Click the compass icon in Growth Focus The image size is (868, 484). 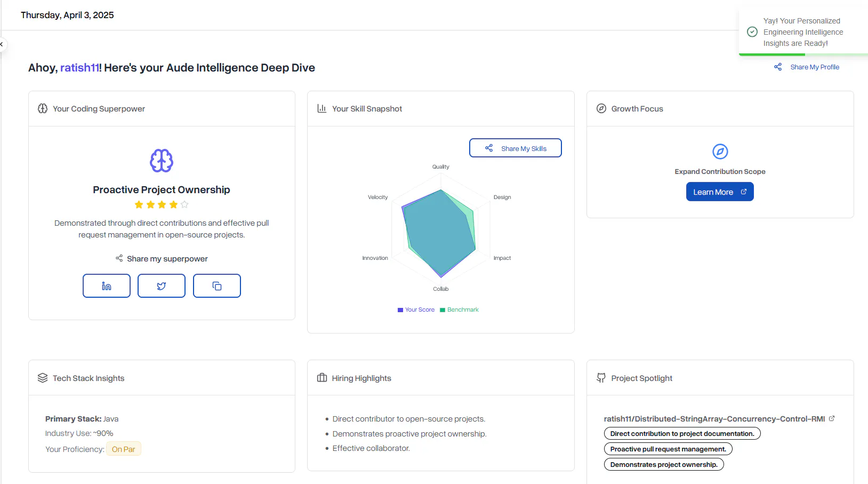coord(720,152)
